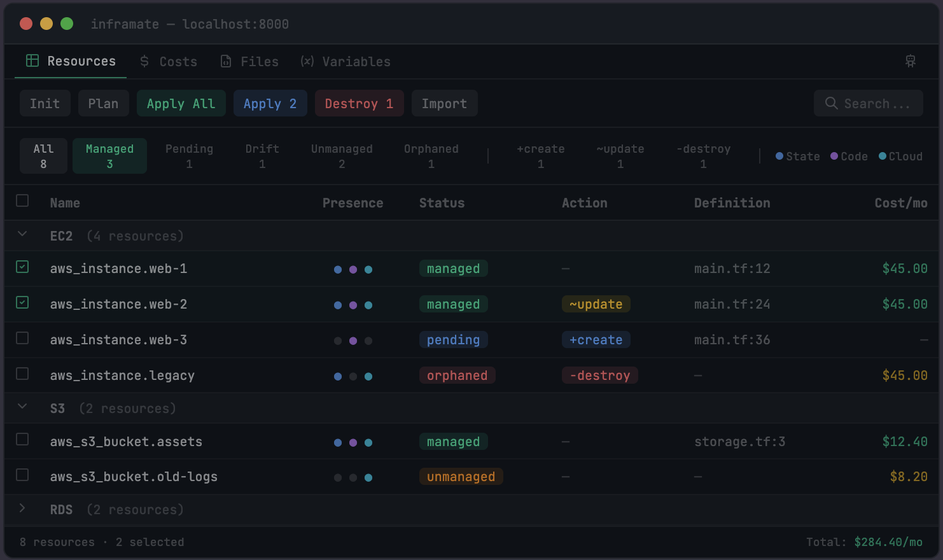Click the Import button
The image size is (943, 560).
(444, 103)
